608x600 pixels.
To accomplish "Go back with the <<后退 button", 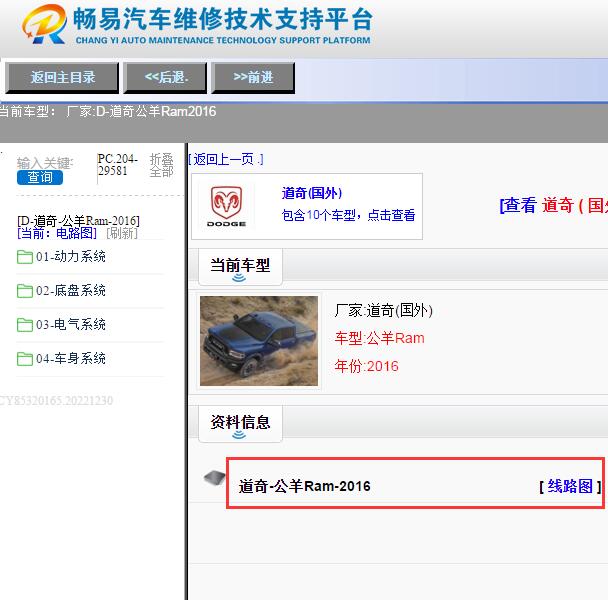I will (165, 78).
